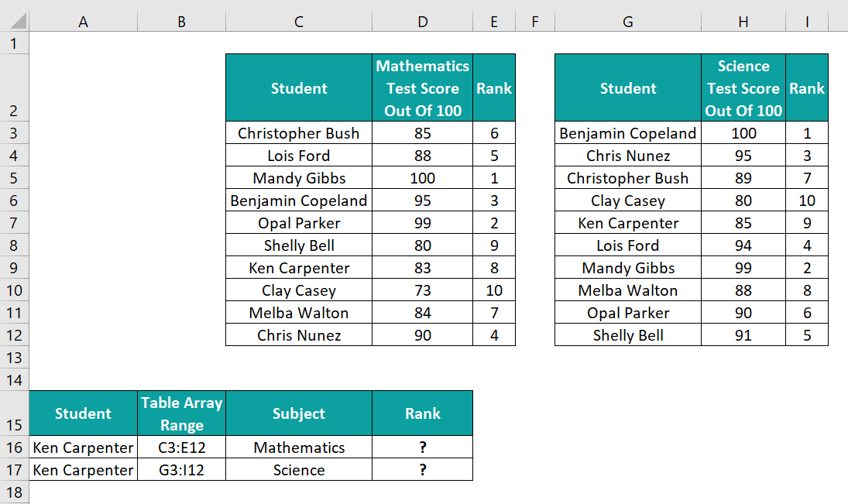Select row 15 header
The height and width of the screenshot is (504, 848).
click(15, 413)
